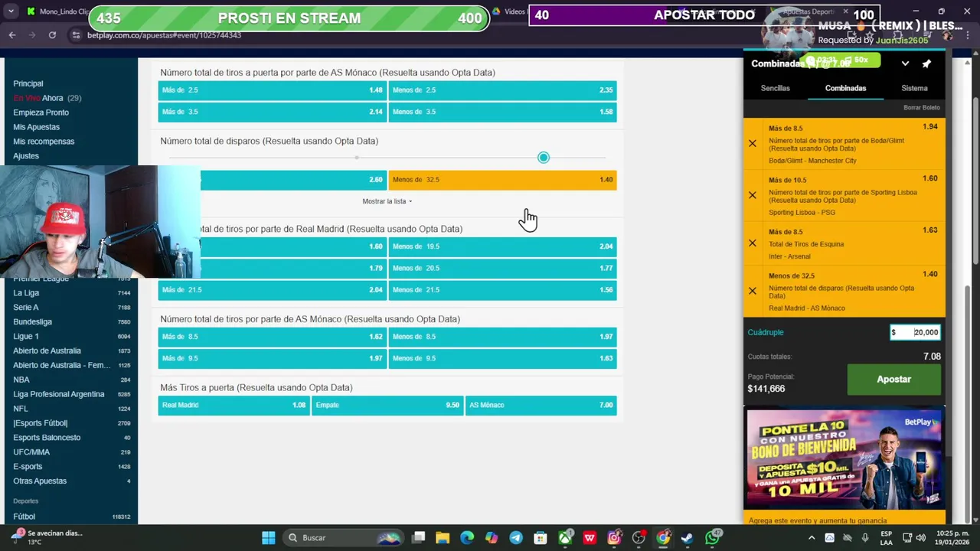This screenshot has height=551, width=980.
Task: Deselect Menos de 32.5 total shots odd
Action: tap(502, 180)
